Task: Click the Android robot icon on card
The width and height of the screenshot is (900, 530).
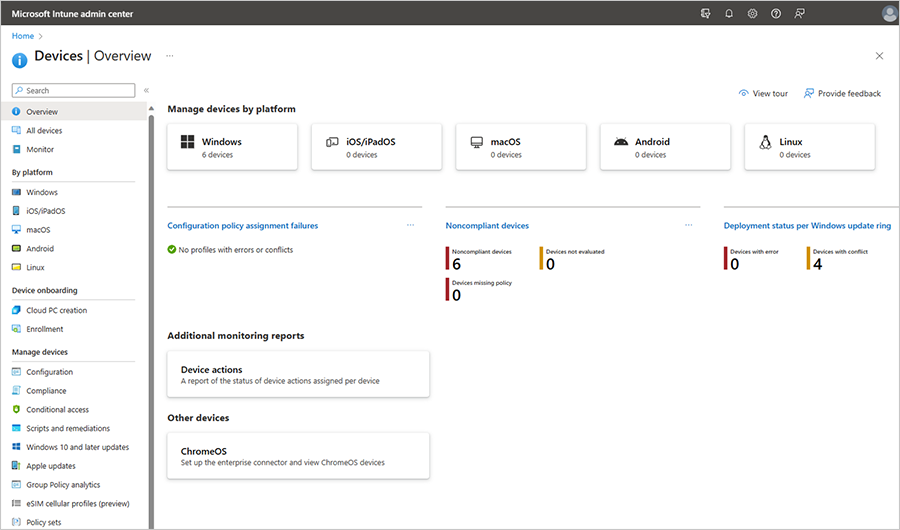Action: [621, 141]
